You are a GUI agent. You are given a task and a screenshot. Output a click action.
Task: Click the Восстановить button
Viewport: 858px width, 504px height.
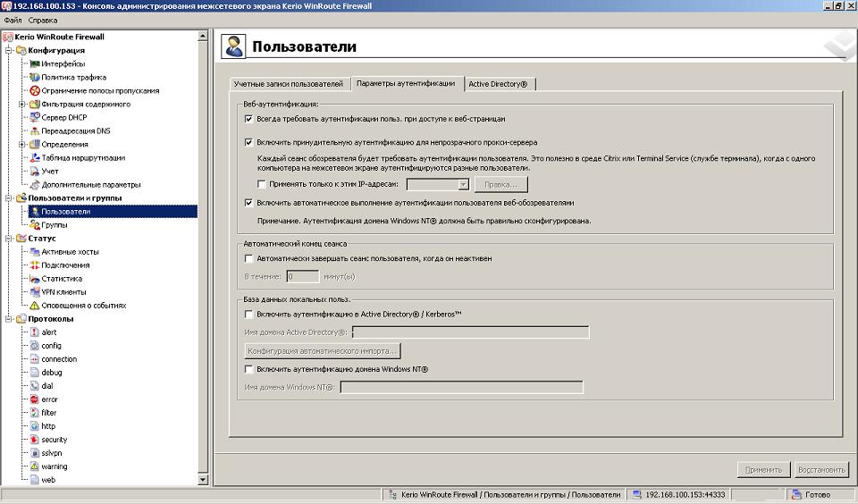click(821, 469)
